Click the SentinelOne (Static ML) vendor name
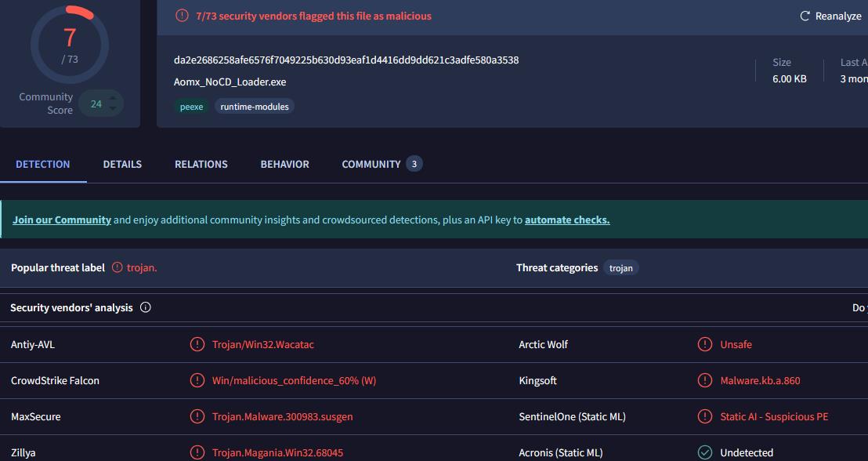 coord(572,416)
